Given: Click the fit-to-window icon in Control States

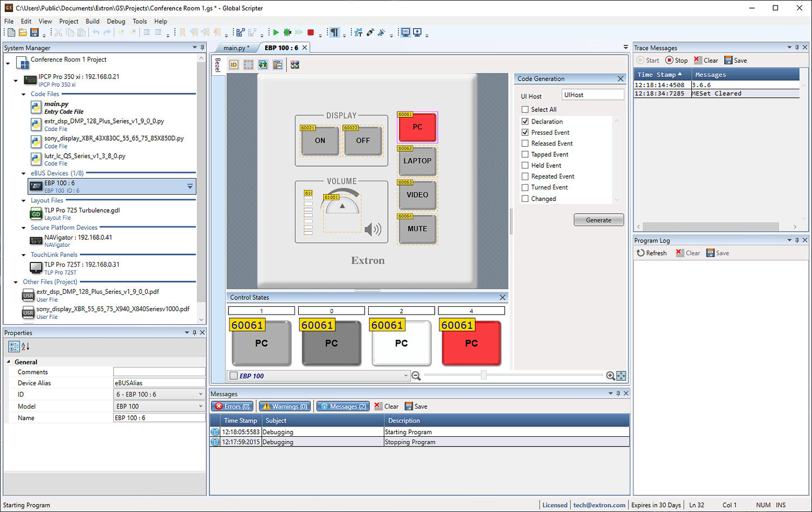Looking at the screenshot, I should click(621, 376).
